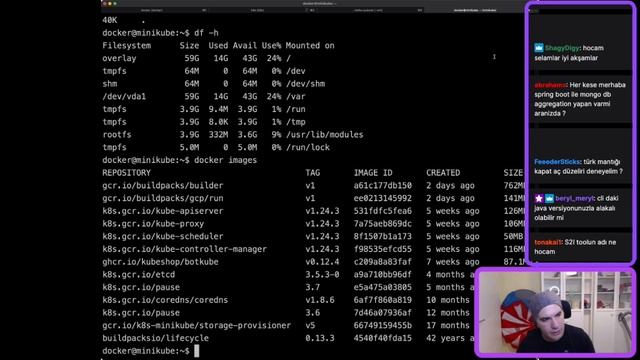The height and width of the screenshot is (360, 640).
Task: Click 'ghcr.io/kubeshop/botkube' repository name
Action: [160, 262]
